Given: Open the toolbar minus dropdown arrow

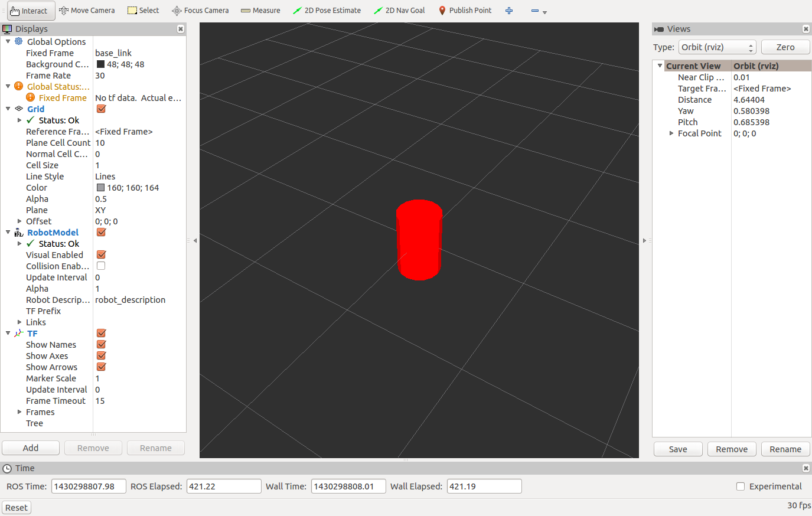Looking at the screenshot, I should point(544,12).
